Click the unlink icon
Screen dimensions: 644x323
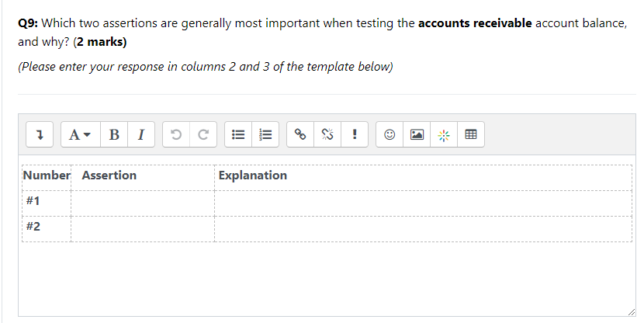(x=327, y=135)
